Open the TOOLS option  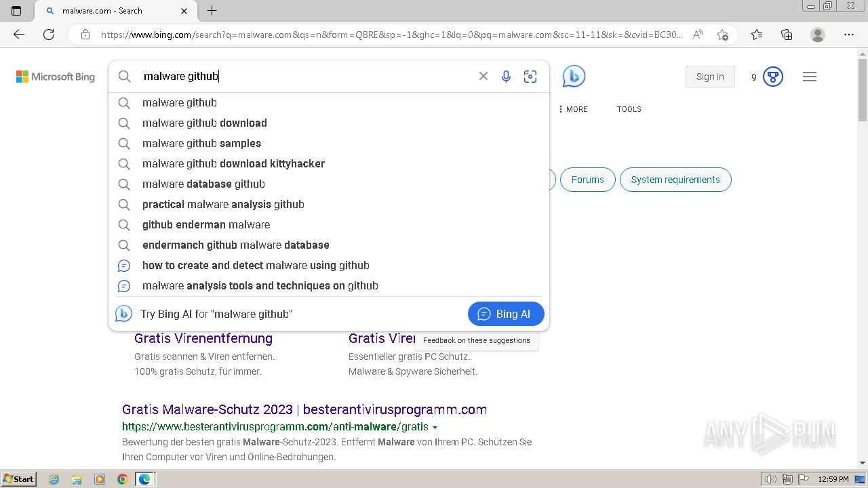(x=629, y=109)
